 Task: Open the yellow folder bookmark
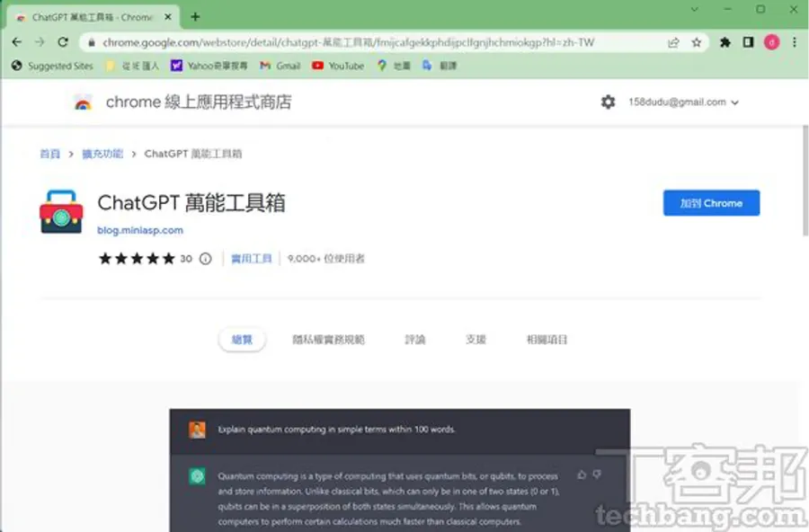click(x=132, y=66)
